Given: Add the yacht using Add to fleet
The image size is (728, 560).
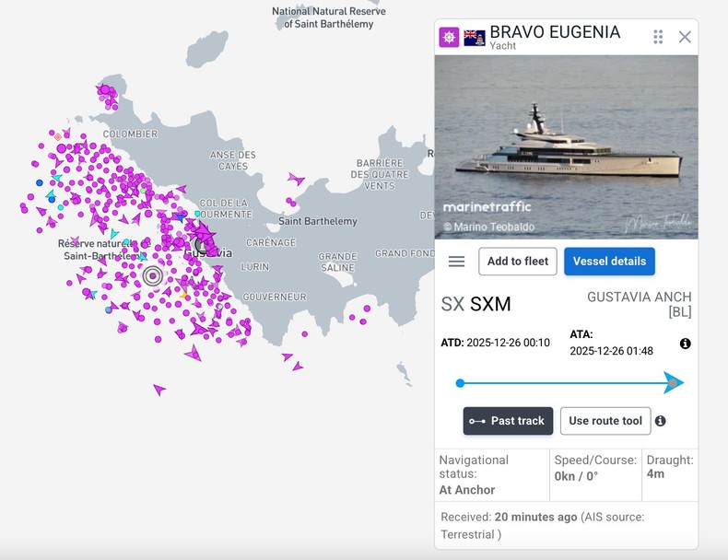Looking at the screenshot, I should tap(517, 262).
